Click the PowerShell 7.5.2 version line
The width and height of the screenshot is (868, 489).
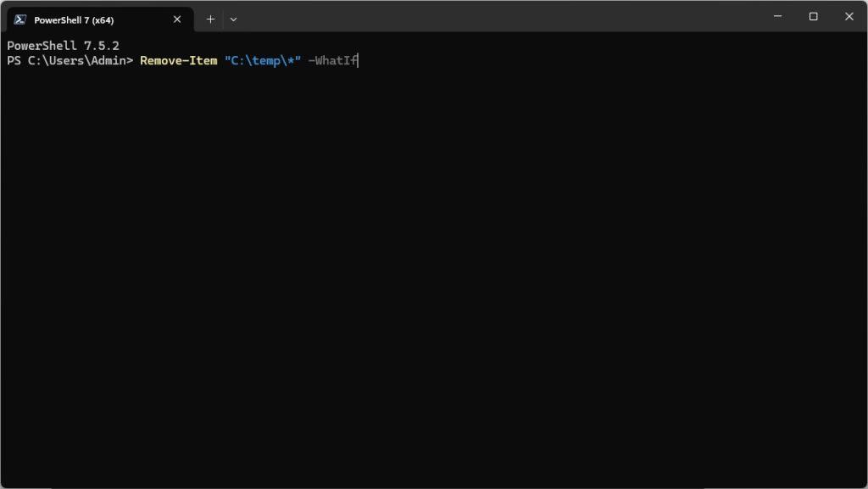(x=63, y=46)
